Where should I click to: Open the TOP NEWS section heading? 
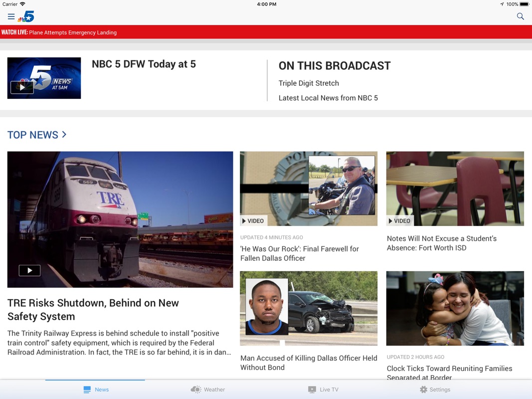coord(33,135)
